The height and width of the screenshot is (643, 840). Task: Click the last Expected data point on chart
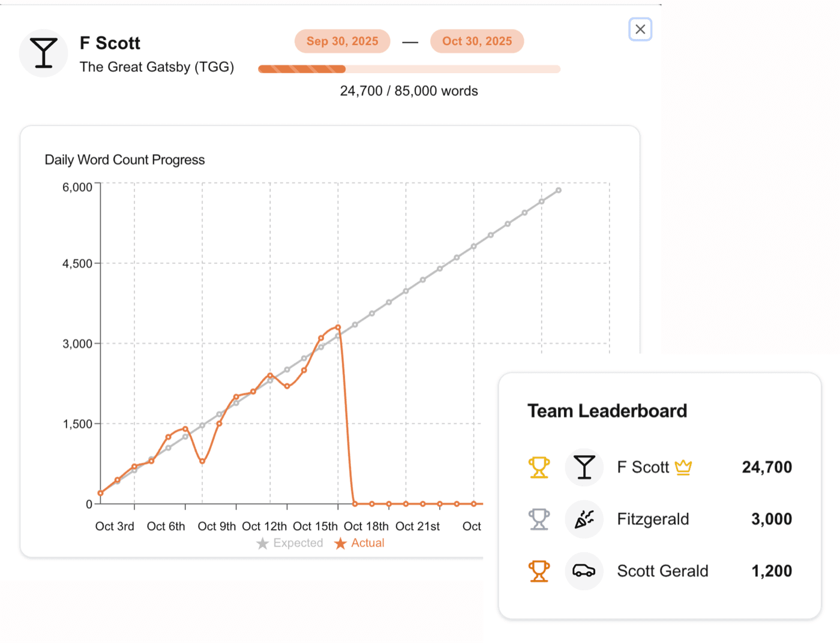[559, 190]
